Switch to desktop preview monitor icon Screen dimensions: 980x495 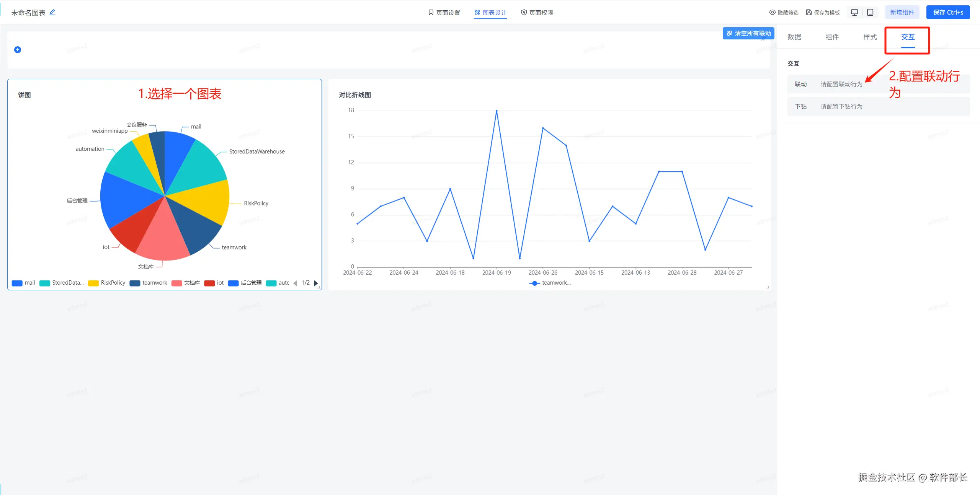pos(854,12)
